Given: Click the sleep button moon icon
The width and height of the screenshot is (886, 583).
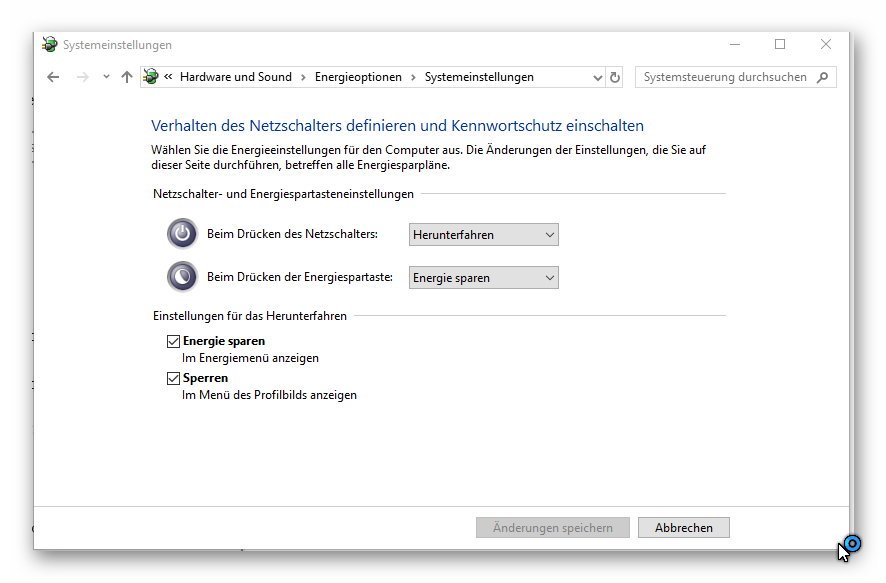Looking at the screenshot, I should pos(182,277).
